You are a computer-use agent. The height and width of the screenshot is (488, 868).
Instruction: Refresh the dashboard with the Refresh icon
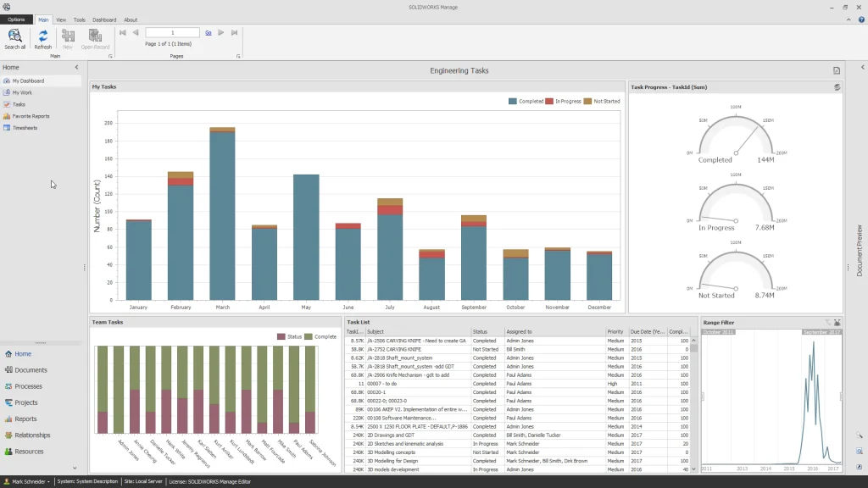click(42, 38)
